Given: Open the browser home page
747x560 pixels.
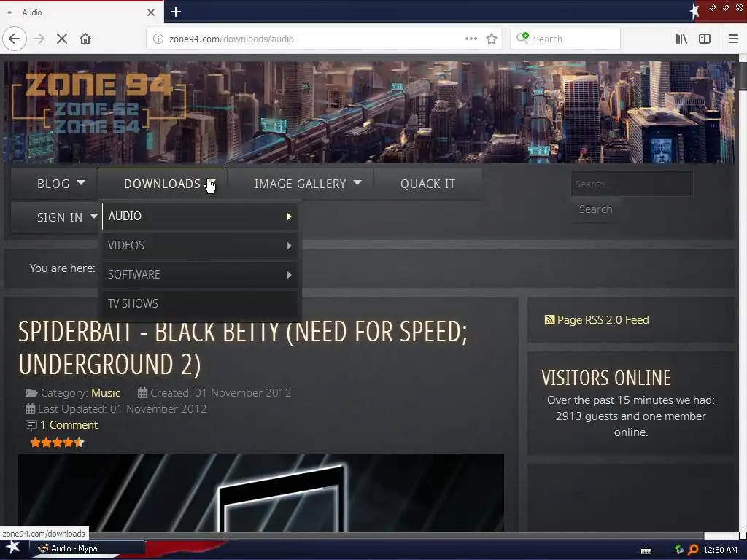Looking at the screenshot, I should coord(85,39).
